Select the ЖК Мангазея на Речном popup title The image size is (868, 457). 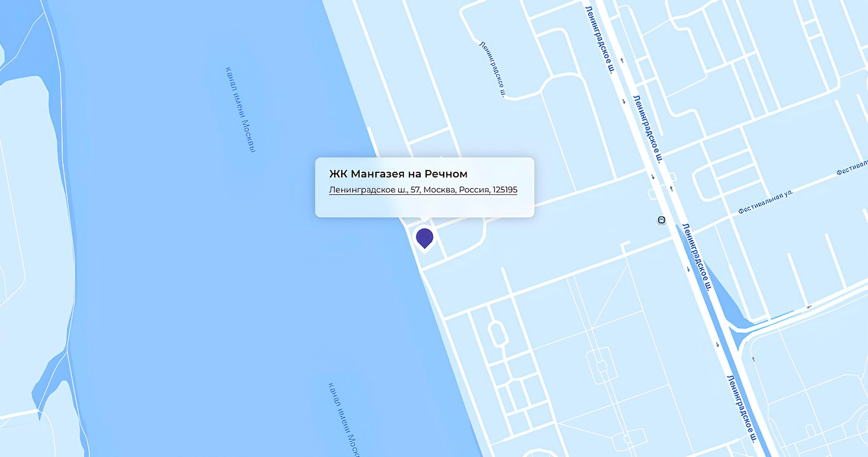(398, 174)
